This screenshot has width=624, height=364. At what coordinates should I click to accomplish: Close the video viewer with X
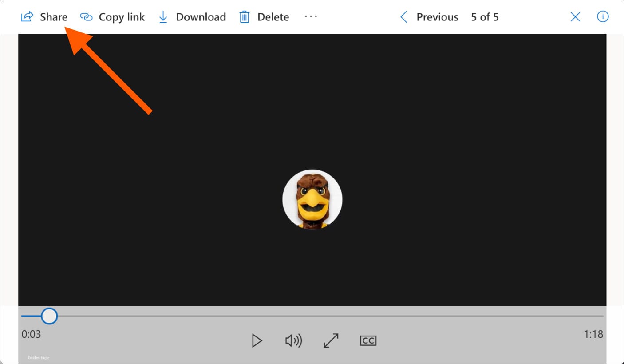(575, 17)
